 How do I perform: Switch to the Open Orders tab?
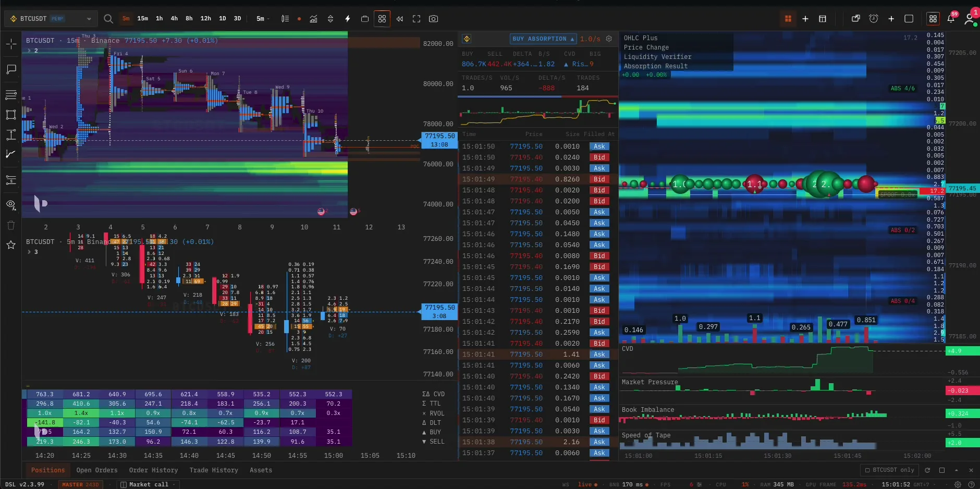97,470
